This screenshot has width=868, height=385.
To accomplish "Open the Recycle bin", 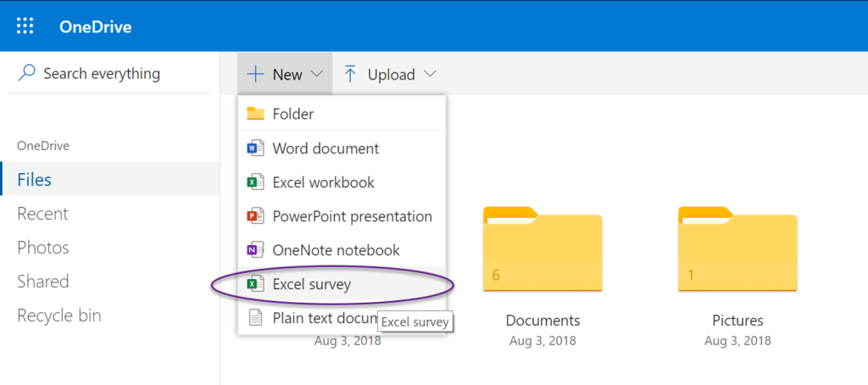I will [x=58, y=315].
